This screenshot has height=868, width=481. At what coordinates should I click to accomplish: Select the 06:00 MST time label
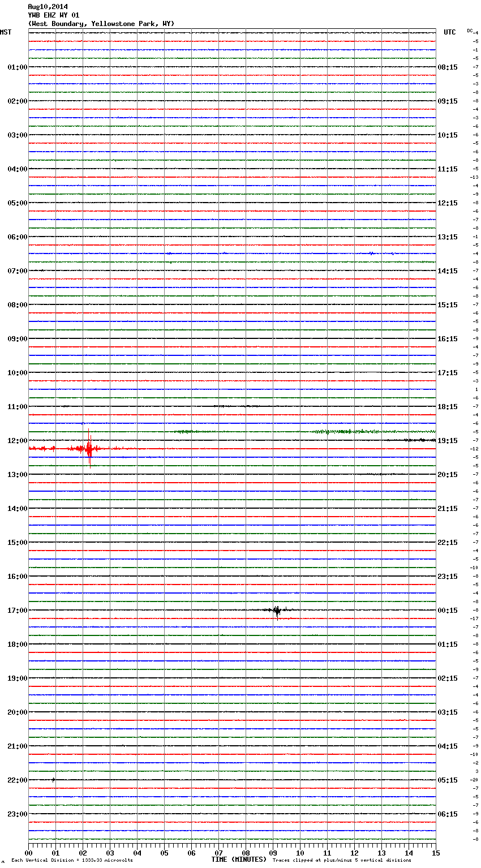[x=17, y=237]
